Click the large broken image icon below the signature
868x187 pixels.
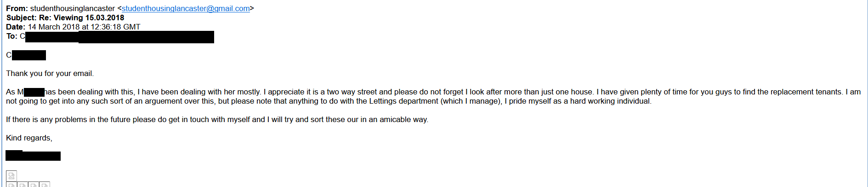(x=11, y=175)
